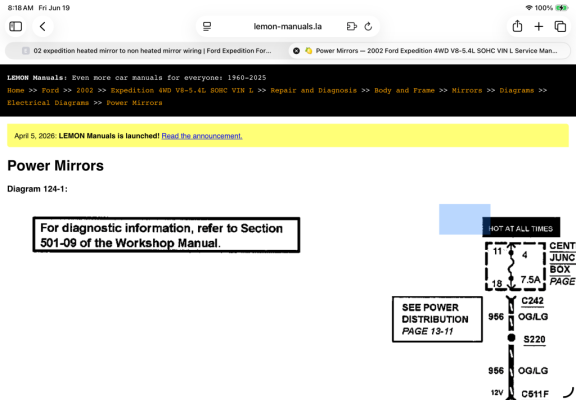Follow the Read the announcement link

pos(202,136)
